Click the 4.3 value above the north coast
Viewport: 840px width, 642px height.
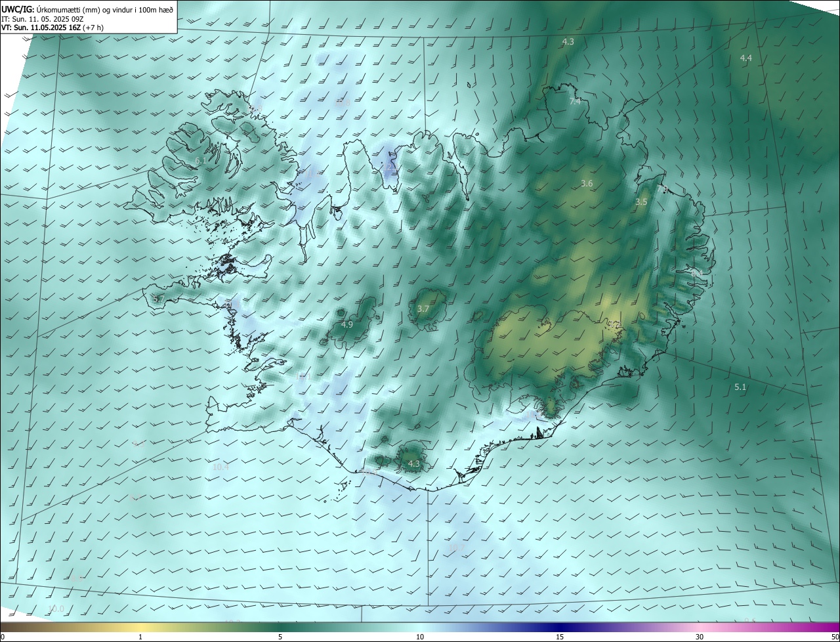(x=568, y=42)
